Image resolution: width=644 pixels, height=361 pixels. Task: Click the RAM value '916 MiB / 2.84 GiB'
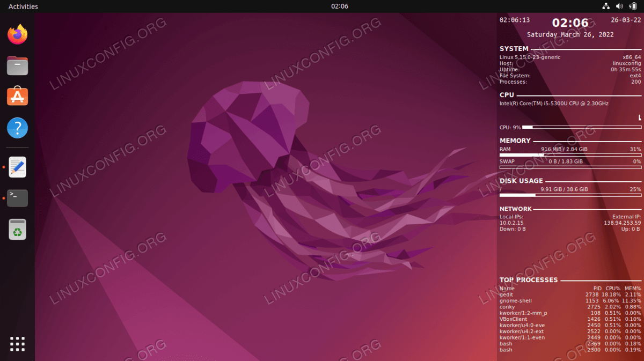tap(564, 149)
